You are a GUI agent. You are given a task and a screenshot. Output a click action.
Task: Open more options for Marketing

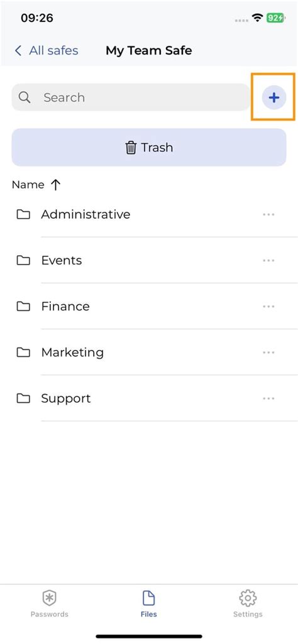coord(268,352)
